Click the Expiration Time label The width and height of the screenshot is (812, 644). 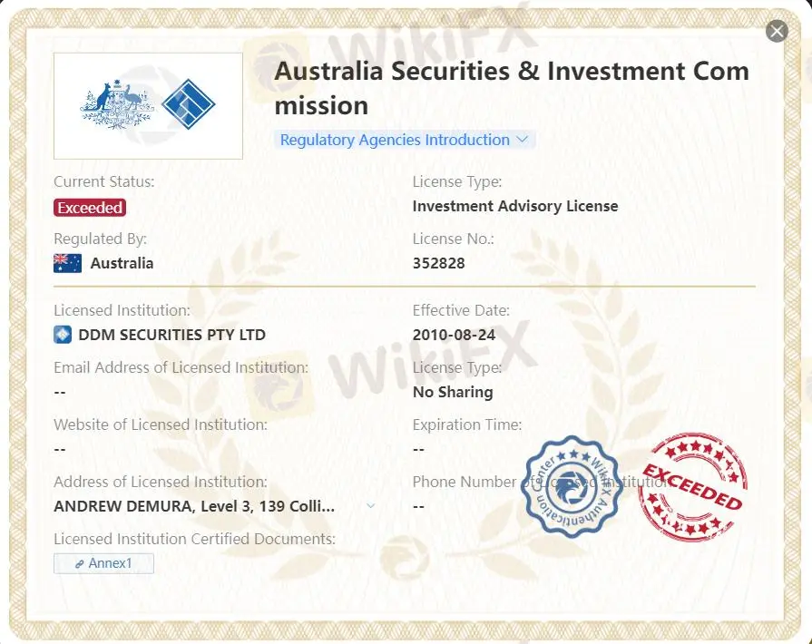[x=467, y=424]
